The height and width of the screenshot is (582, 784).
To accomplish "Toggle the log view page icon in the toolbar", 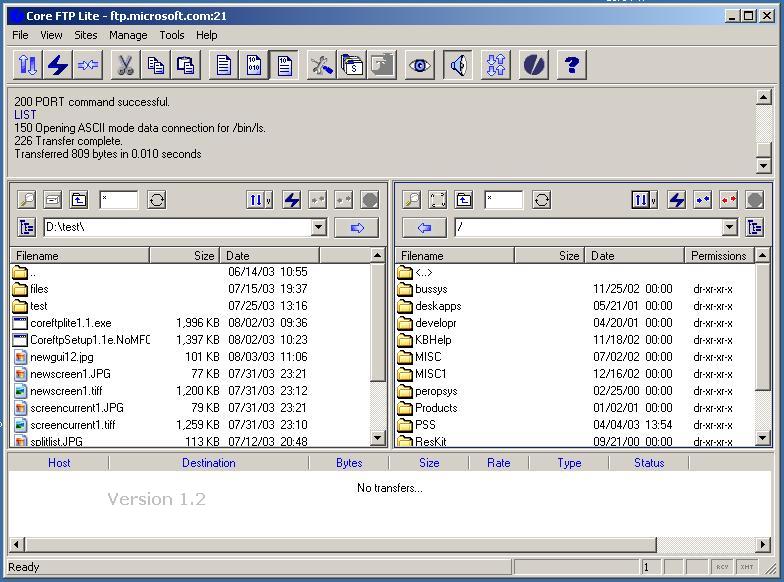I will (285, 65).
